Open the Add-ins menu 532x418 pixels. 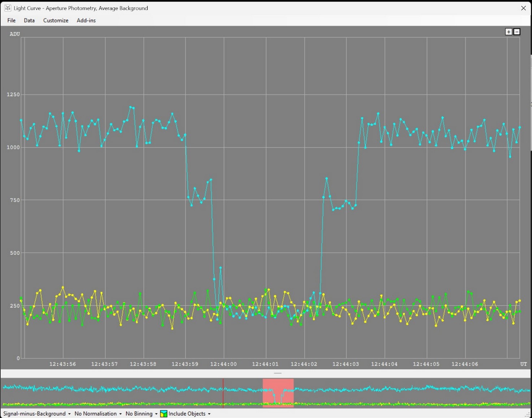point(86,21)
